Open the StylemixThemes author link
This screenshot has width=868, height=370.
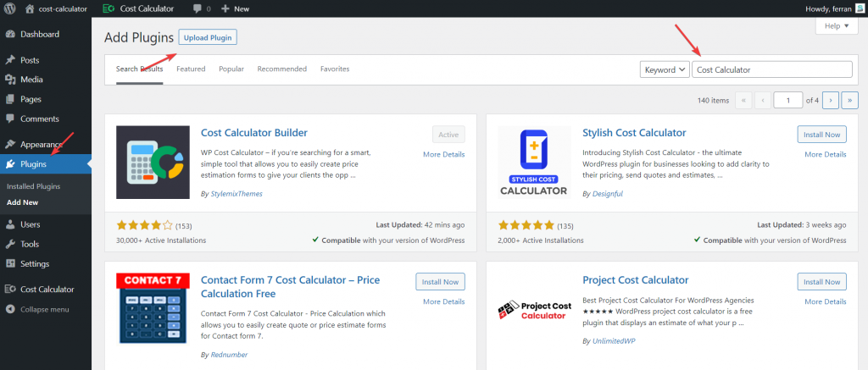pyautogui.click(x=236, y=194)
